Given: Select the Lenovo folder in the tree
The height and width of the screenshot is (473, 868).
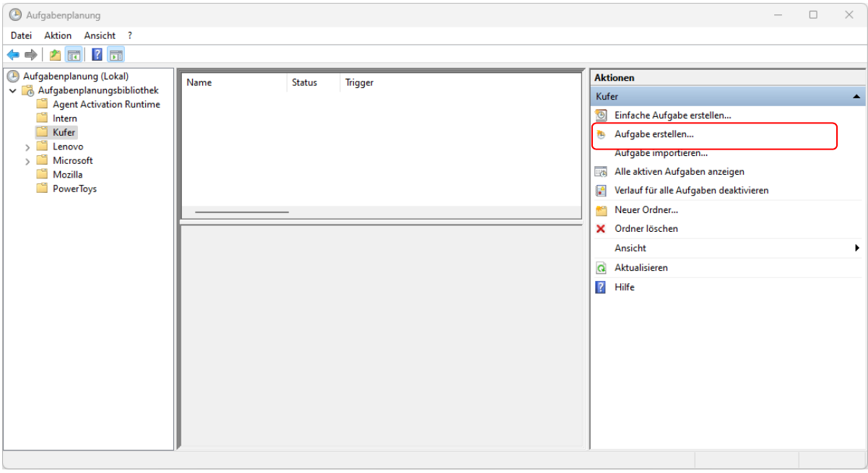Looking at the screenshot, I should [68, 147].
